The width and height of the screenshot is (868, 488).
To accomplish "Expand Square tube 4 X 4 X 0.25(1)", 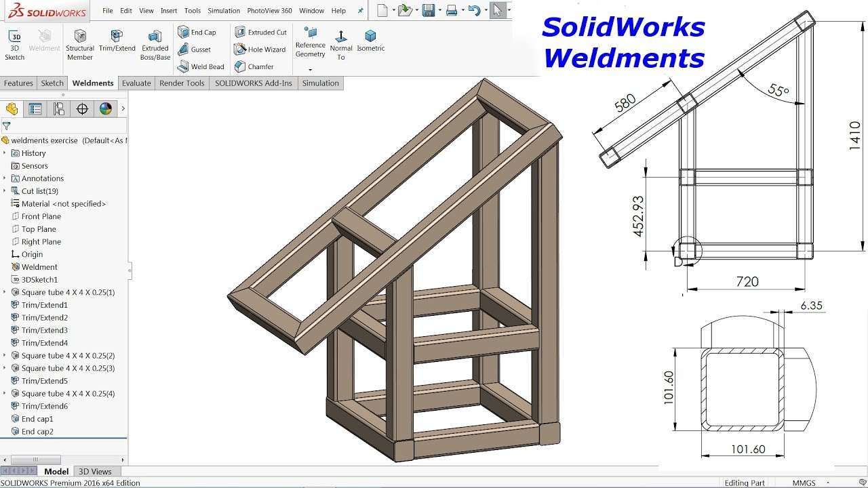I will [5, 292].
